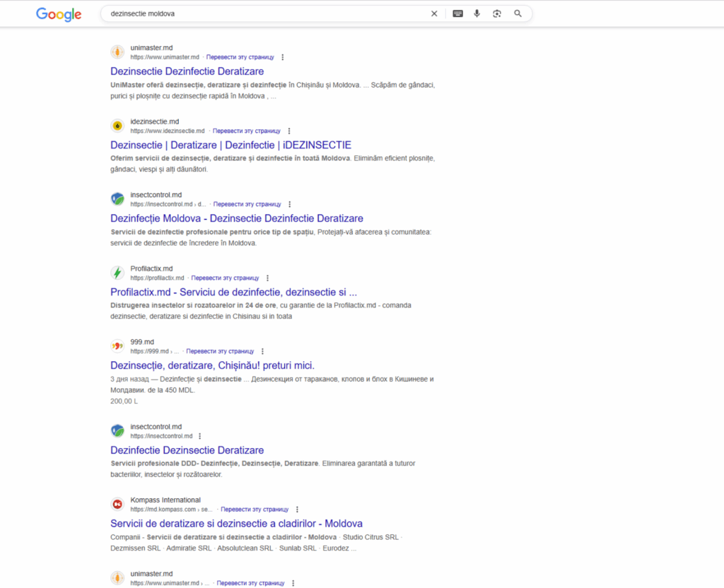The image size is (724, 588).
Task: Open 'Dezinsecție, deratizare, Chișinău! preturi mici' link
Action: pos(212,365)
